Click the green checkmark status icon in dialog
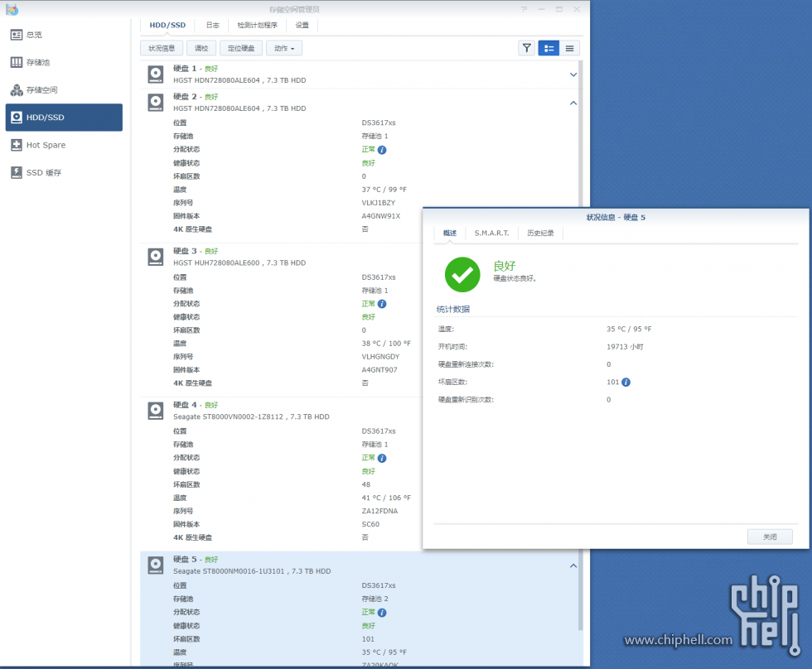The height and width of the screenshot is (669, 812). click(x=462, y=275)
